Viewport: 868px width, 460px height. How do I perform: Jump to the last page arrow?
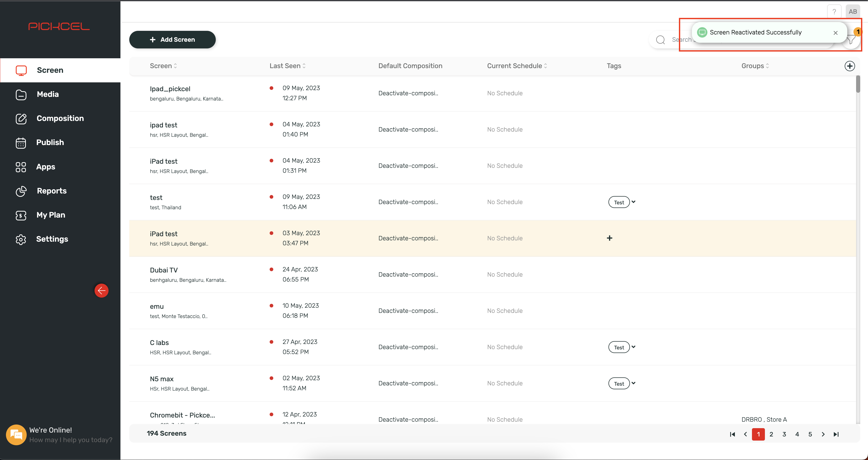pyautogui.click(x=836, y=434)
